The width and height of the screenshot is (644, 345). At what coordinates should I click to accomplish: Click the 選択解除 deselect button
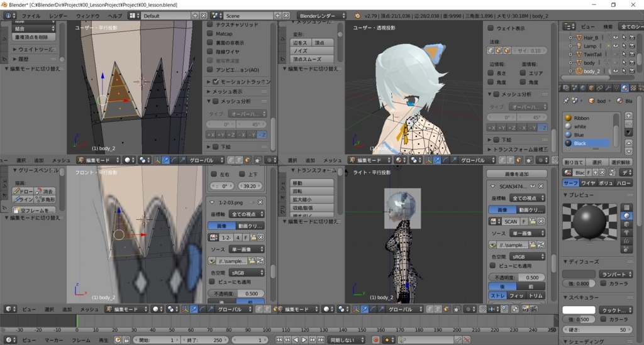[x=621, y=163]
